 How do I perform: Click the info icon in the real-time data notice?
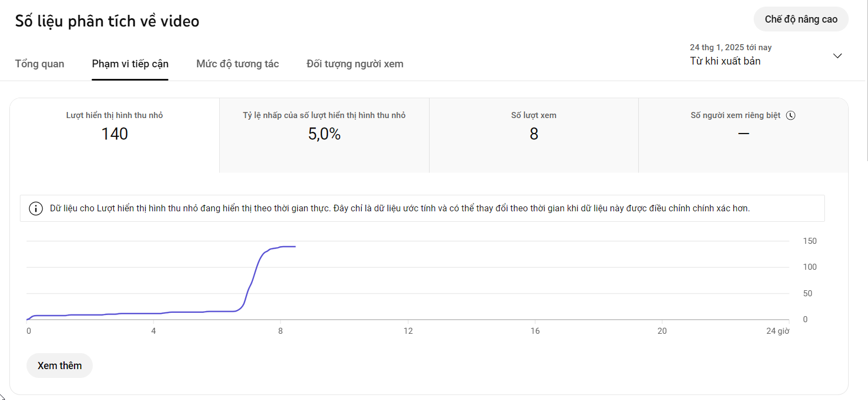pyautogui.click(x=36, y=209)
